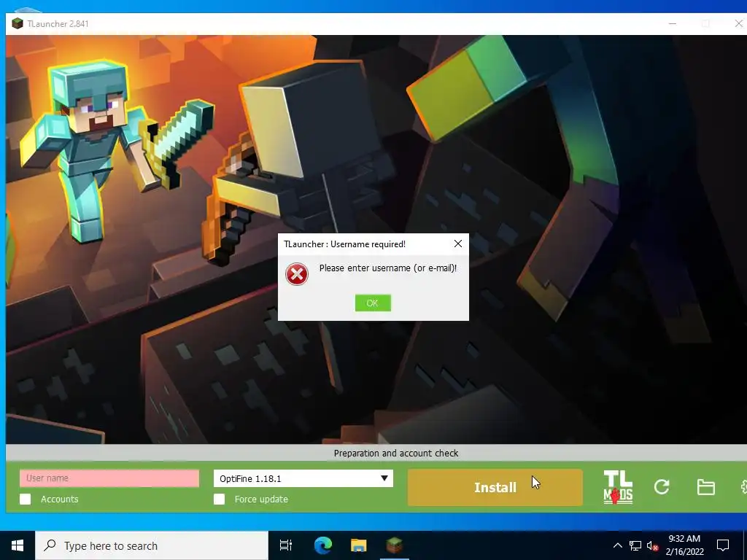Viewport: 747px width, 560px height.
Task: Open File Explorer from the taskbar
Action: [359, 545]
